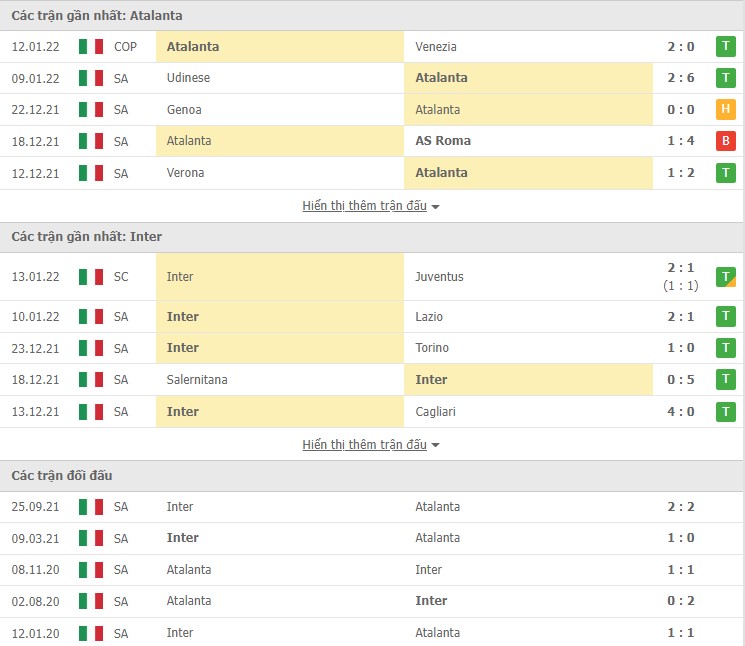
Task: Click the Italy flag beside 25.09.21 match
Action: coord(91,507)
